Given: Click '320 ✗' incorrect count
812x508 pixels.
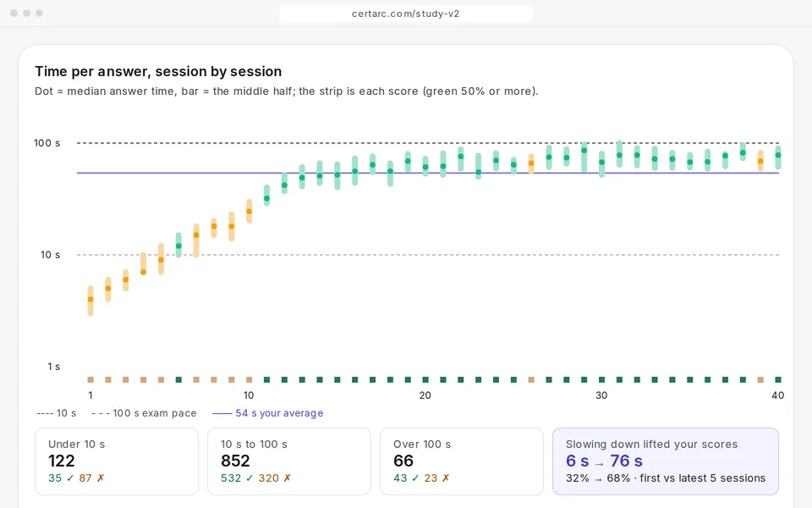Looking at the screenshot, I should pos(275,478).
